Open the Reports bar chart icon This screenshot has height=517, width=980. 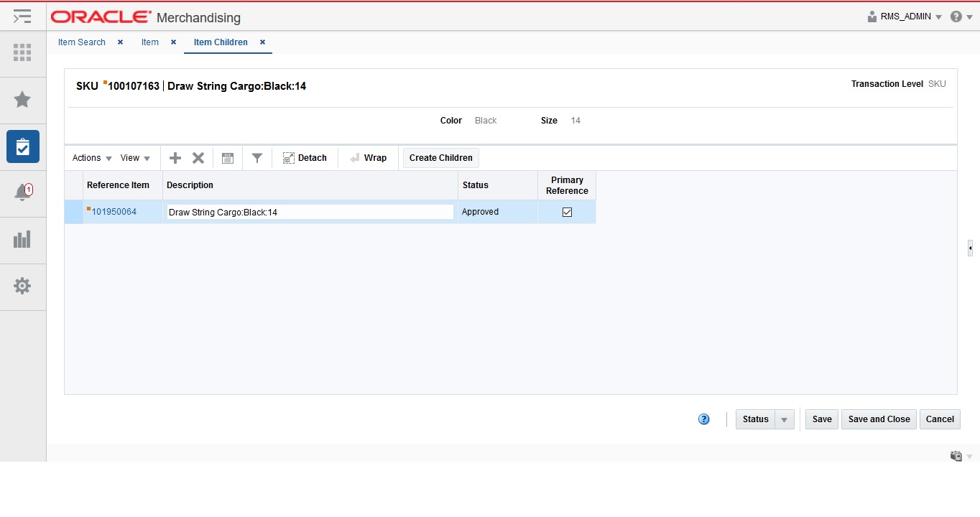[x=22, y=239]
